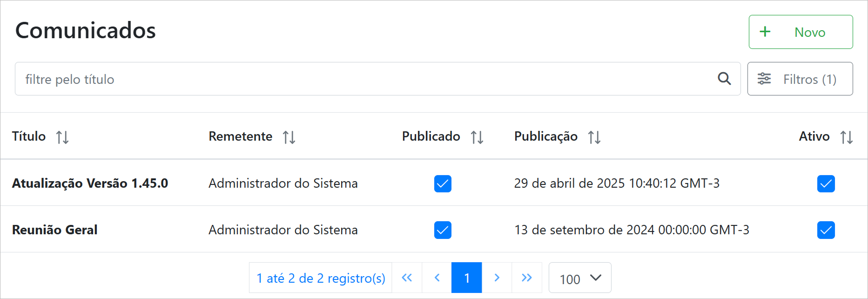Click the Novo button
Image resolution: width=868 pixels, height=299 pixels.
click(x=801, y=32)
